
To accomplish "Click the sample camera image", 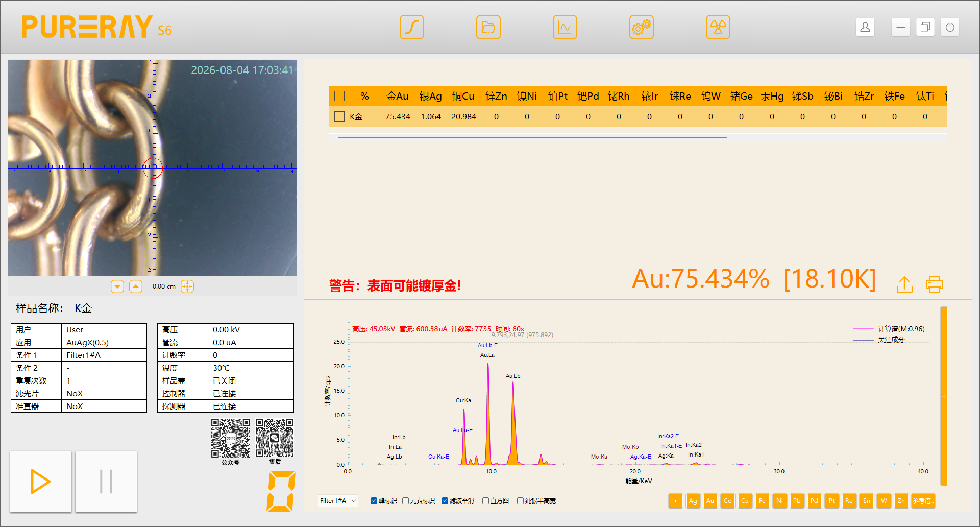I will [x=152, y=168].
